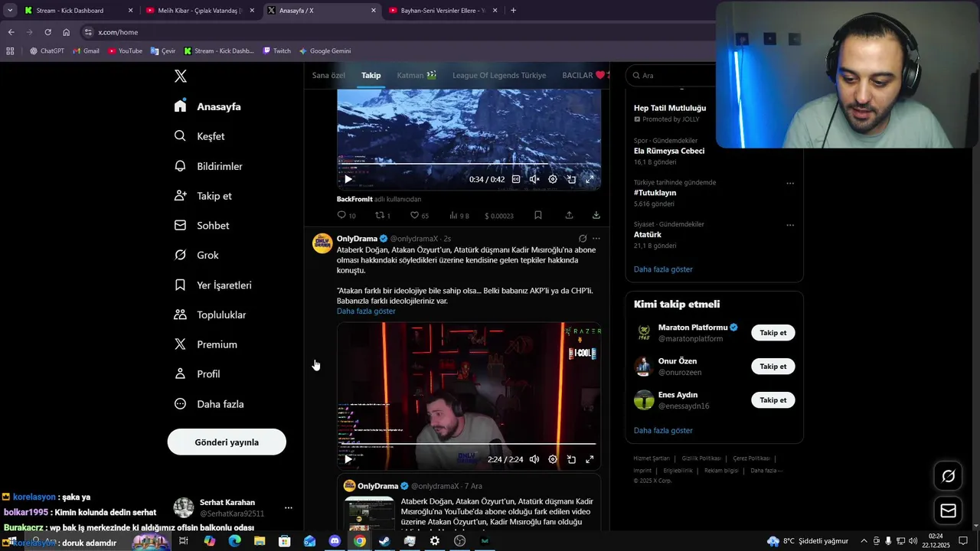Screen dimensions: 980x551
Task: Open quoted OnlyDrama post thumbnail
Action: click(x=369, y=514)
